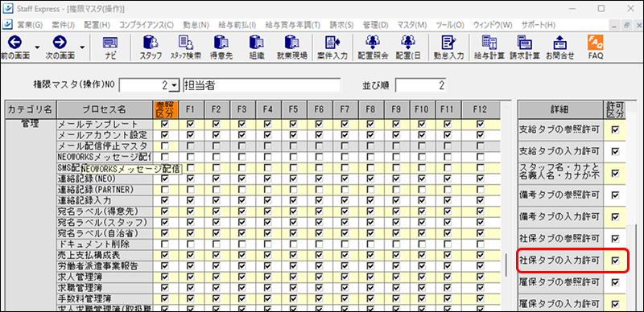Select the 宛名ラベル(自治省) process row
The height and width of the screenshot is (312, 644).
point(104,233)
